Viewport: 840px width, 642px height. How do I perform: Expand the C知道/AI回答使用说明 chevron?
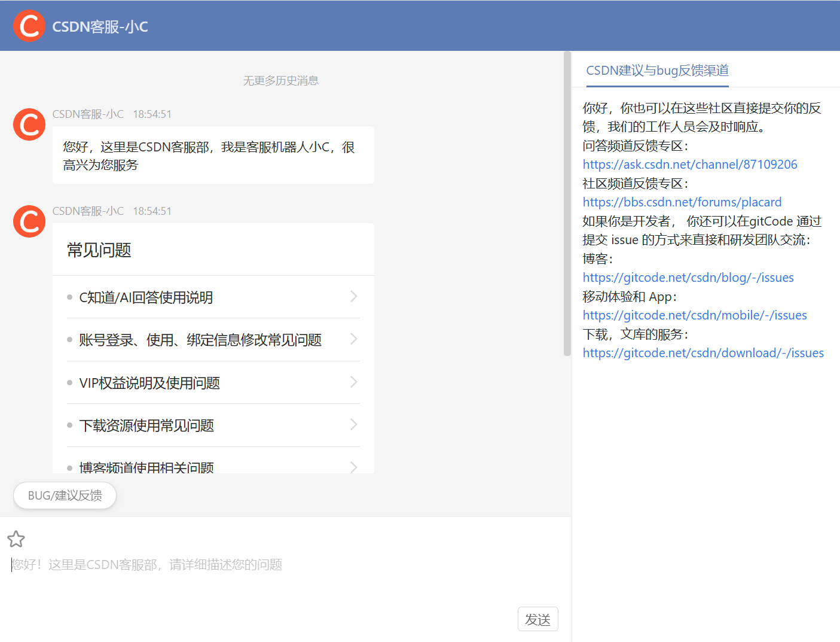tap(354, 296)
